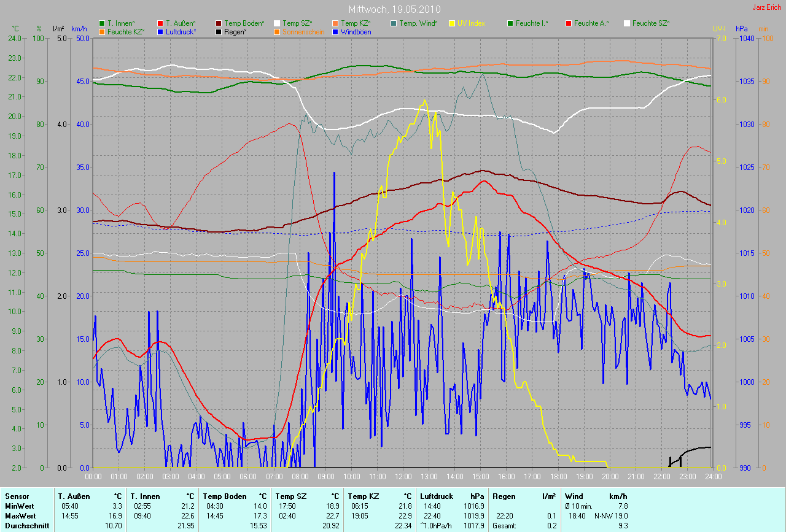Click the blue Luftdruck legend swatch
Screen dimensions: 786x532
coord(160,31)
